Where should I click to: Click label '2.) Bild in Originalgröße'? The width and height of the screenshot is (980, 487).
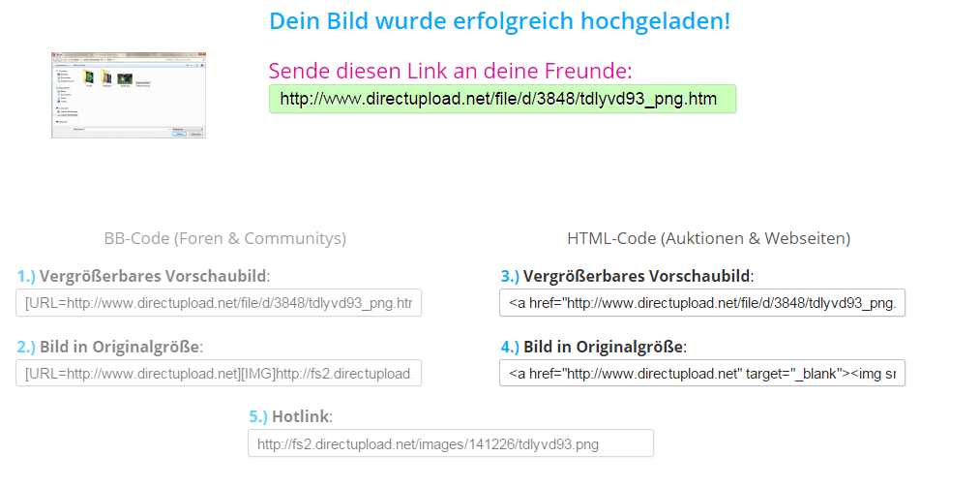[x=110, y=347]
